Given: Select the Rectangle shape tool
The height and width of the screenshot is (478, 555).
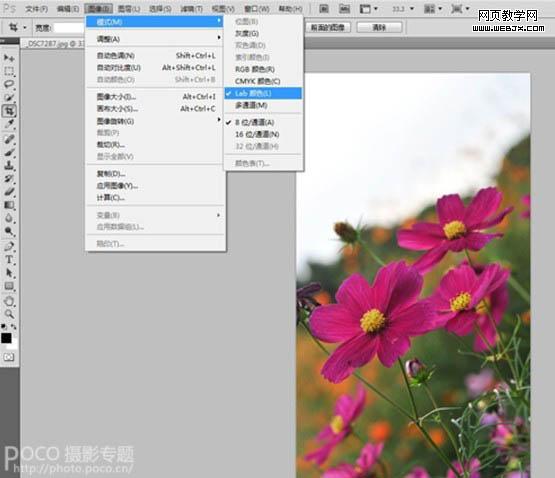Looking at the screenshot, I should [x=9, y=286].
